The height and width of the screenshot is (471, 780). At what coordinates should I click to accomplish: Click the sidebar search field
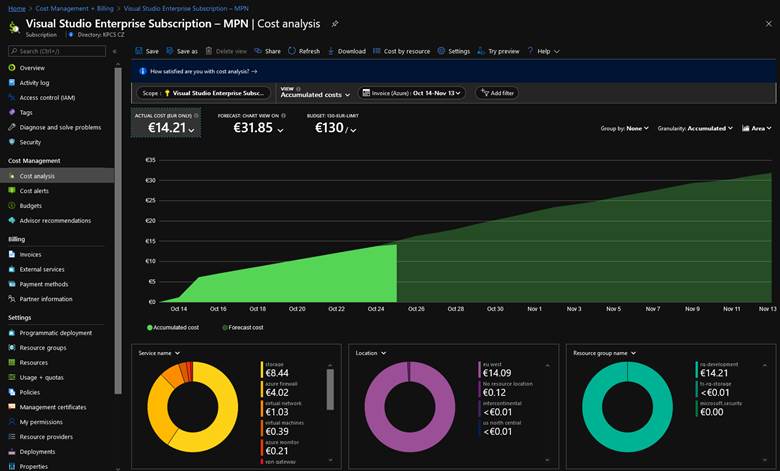pyautogui.click(x=57, y=51)
